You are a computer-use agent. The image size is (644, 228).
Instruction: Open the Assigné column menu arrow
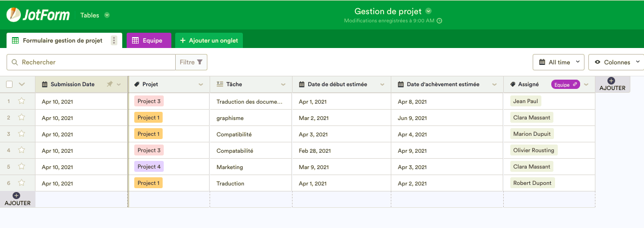point(586,85)
